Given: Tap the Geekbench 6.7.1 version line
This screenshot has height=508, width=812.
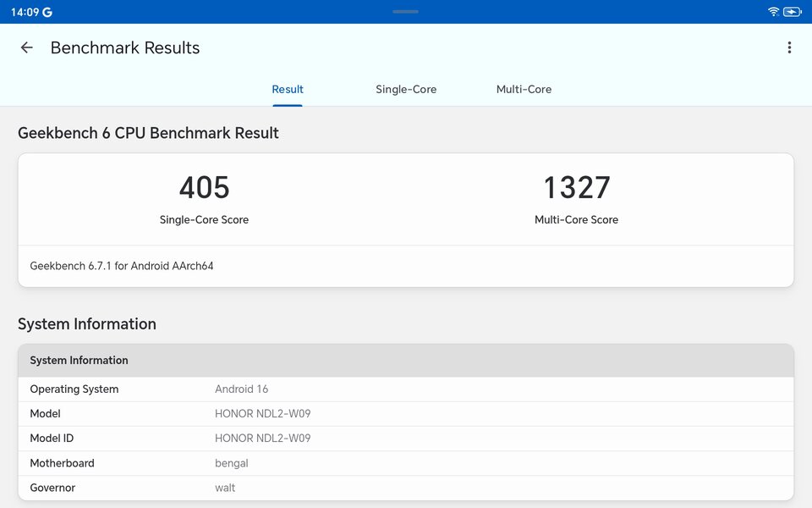Looking at the screenshot, I should pos(122,266).
